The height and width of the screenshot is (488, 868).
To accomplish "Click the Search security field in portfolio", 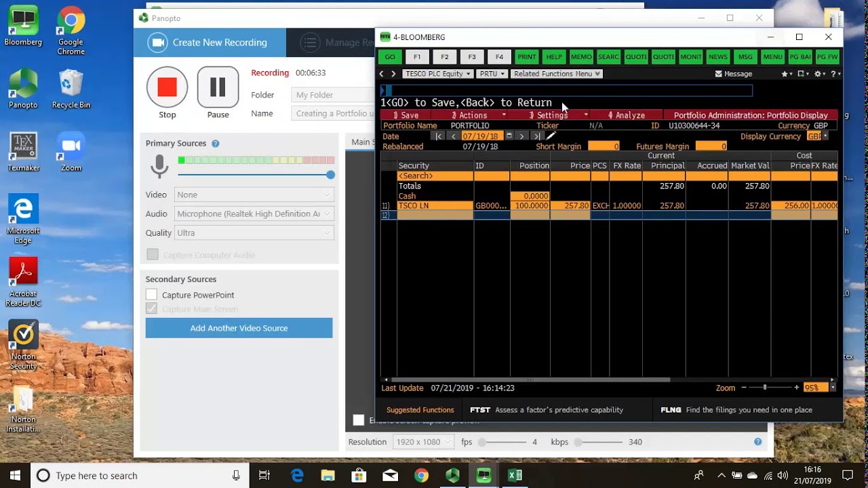I will 435,176.
